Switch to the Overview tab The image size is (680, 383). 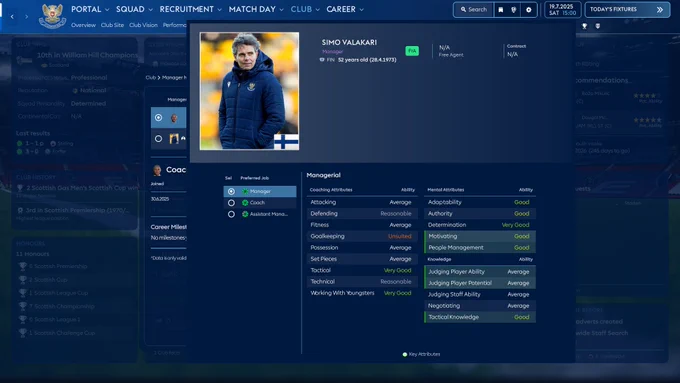click(83, 25)
